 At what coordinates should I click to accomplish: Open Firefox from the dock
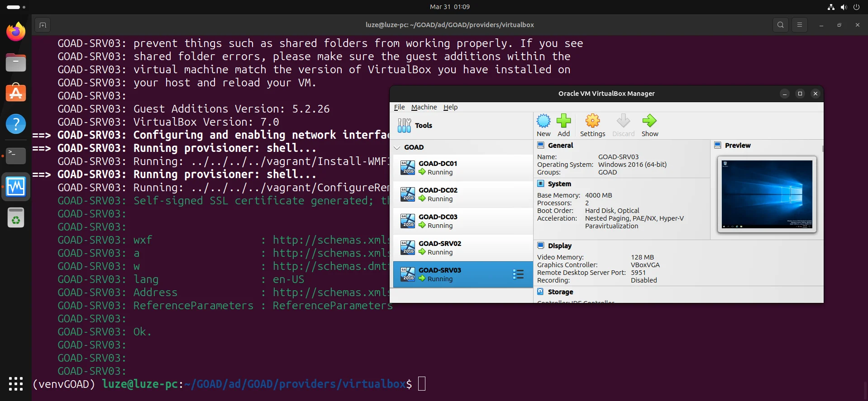click(x=16, y=32)
